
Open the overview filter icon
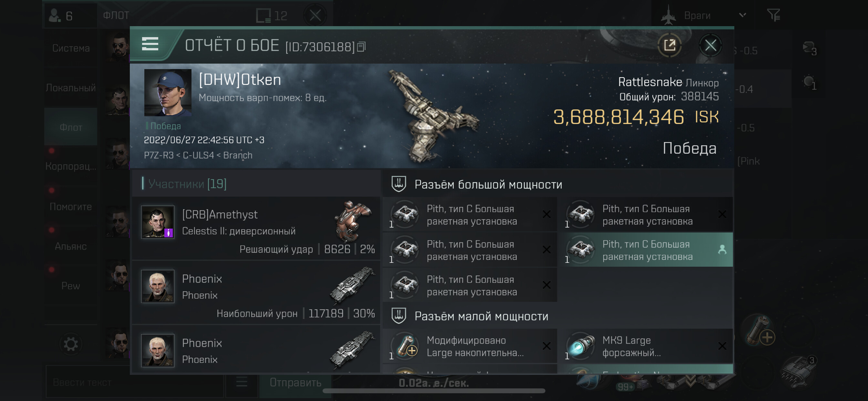[773, 15]
